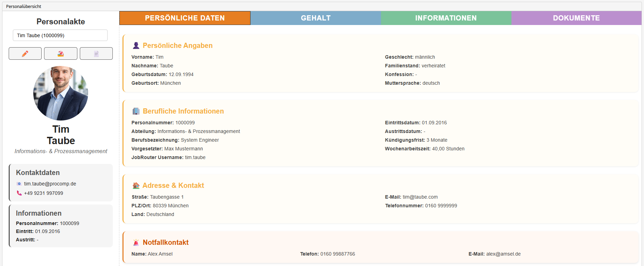This screenshot has width=644, height=266.
Task: Click the tim.taube@procomp.de email address
Action: click(50, 184)
